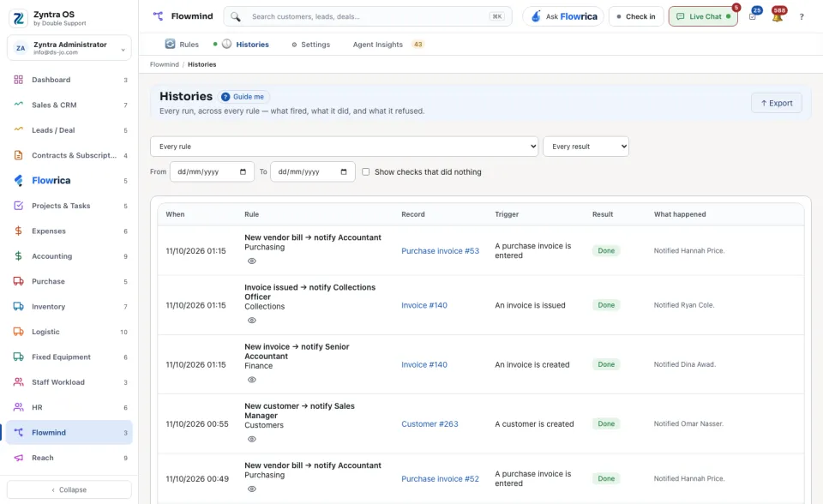Click the Expenses dollar icon in sidebar

18,231
